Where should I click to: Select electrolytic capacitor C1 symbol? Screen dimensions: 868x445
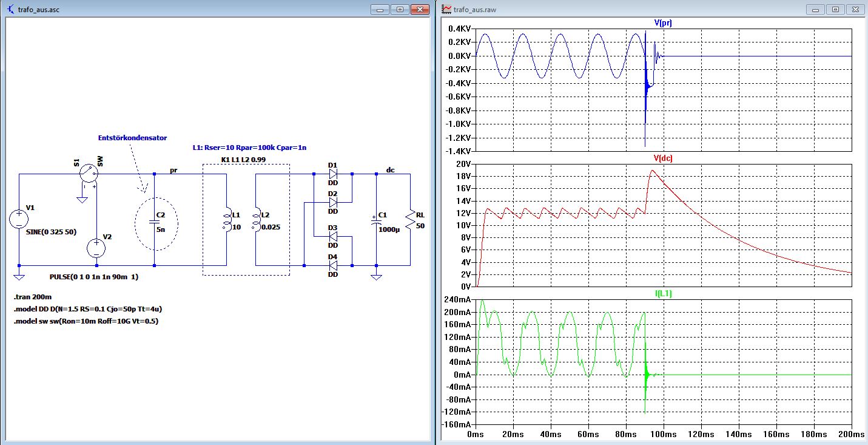point(376,220)
